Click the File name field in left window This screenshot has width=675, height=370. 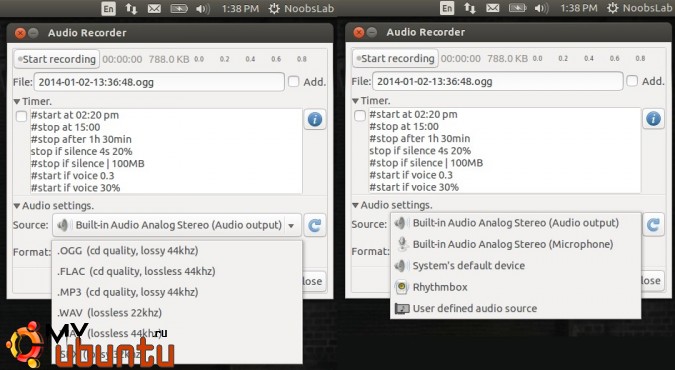159,82
